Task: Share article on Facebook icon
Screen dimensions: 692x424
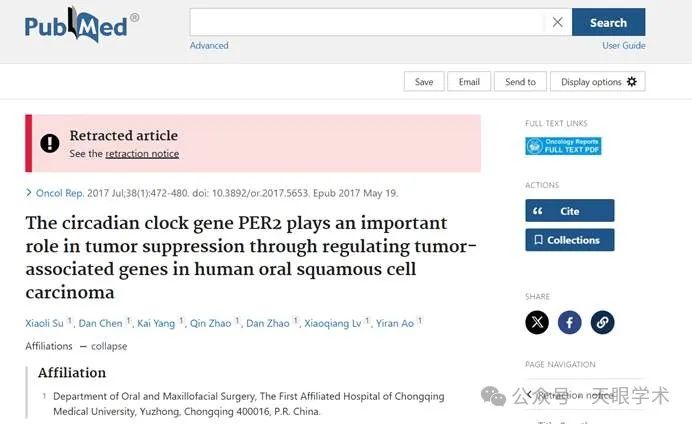Action: (x=570, y=322)
